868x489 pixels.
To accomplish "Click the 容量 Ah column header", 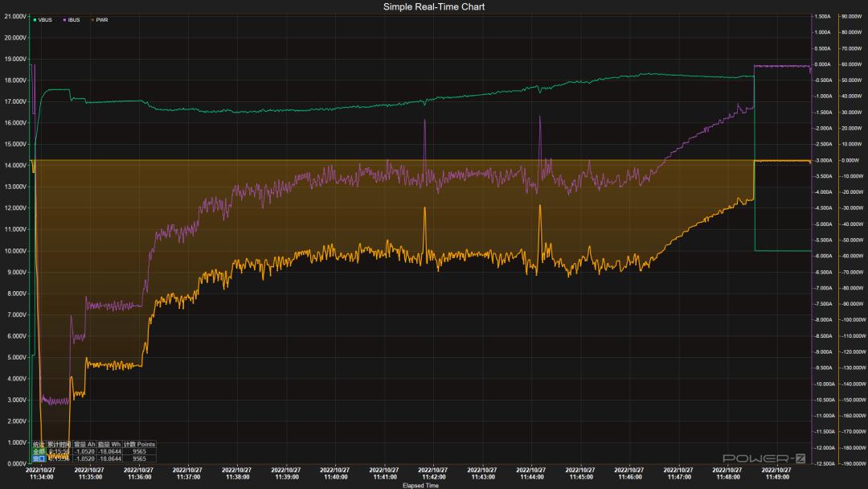I will click(84, 444).
